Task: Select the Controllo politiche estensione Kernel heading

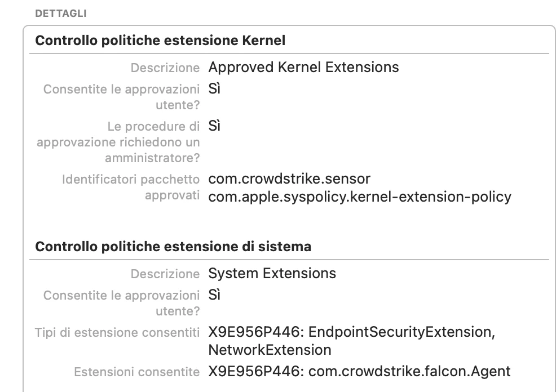Action: point(160,41)
